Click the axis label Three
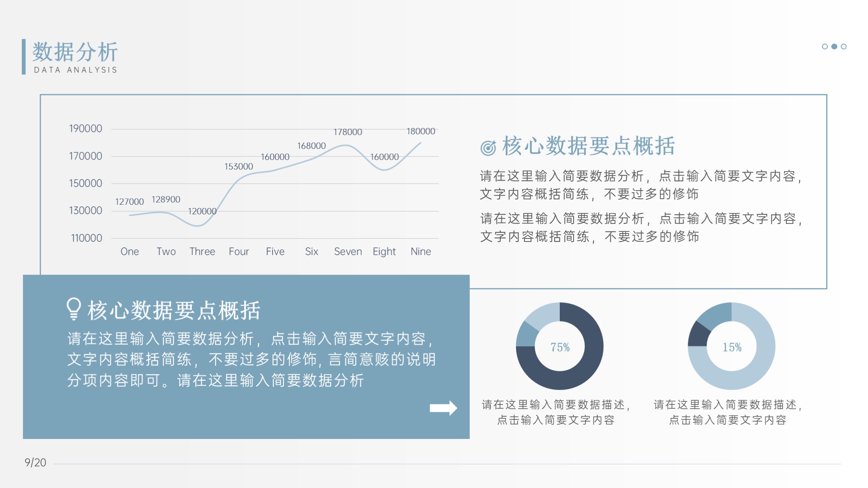The height and width of the screenshot is (488, 868). tap(202, 251)
